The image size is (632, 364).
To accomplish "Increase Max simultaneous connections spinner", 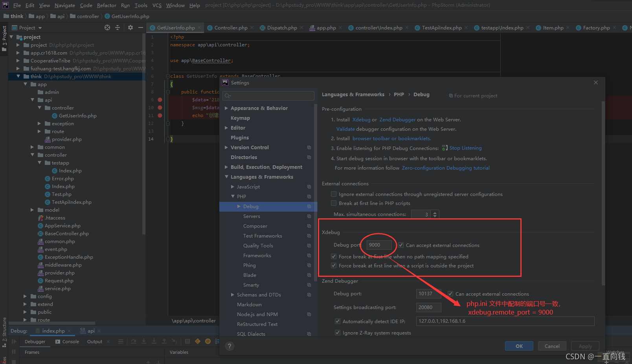I will 435,212.
